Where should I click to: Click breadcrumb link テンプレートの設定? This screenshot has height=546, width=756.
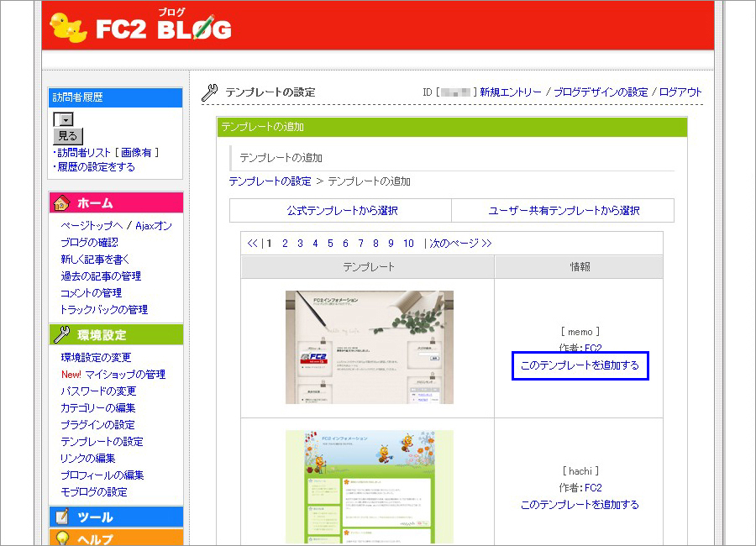[x=270, y=181]
